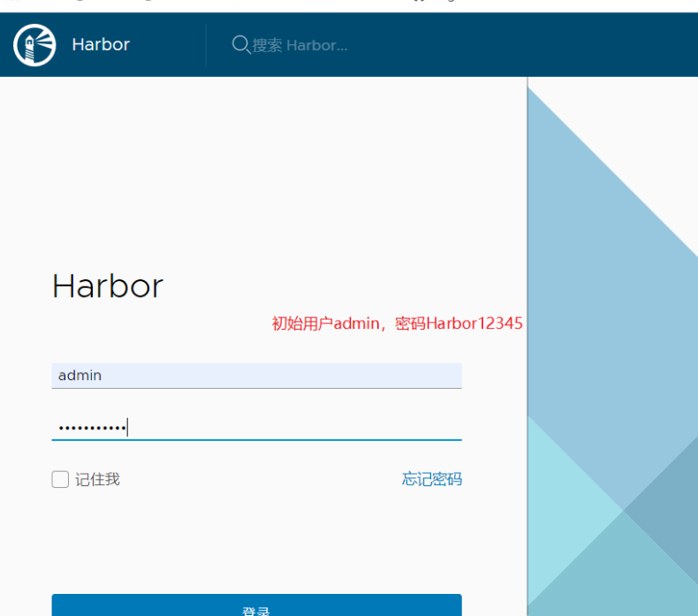698x616 pixels.
Task: Click the large Harbor heading text
Action: click(x=108, y=285)
